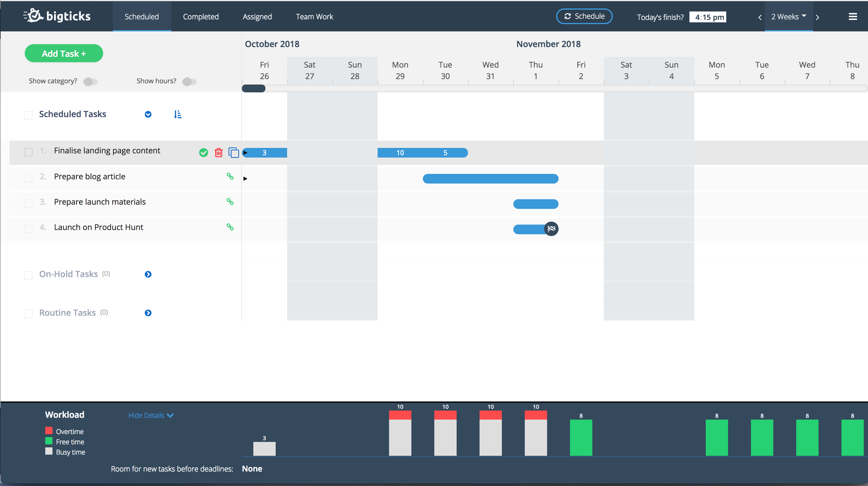Click the duplicate task copy icon
The image size is (868, 486).
[x=233, y=153]
